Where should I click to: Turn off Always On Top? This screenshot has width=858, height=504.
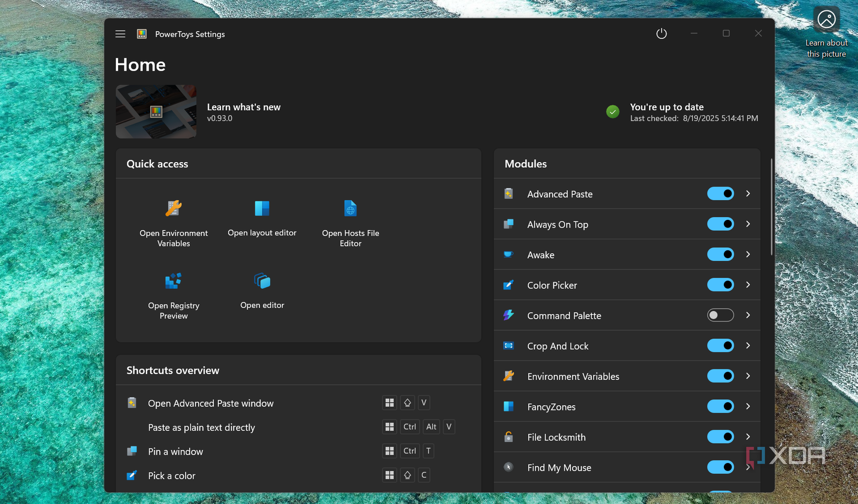tap(720, 224)
